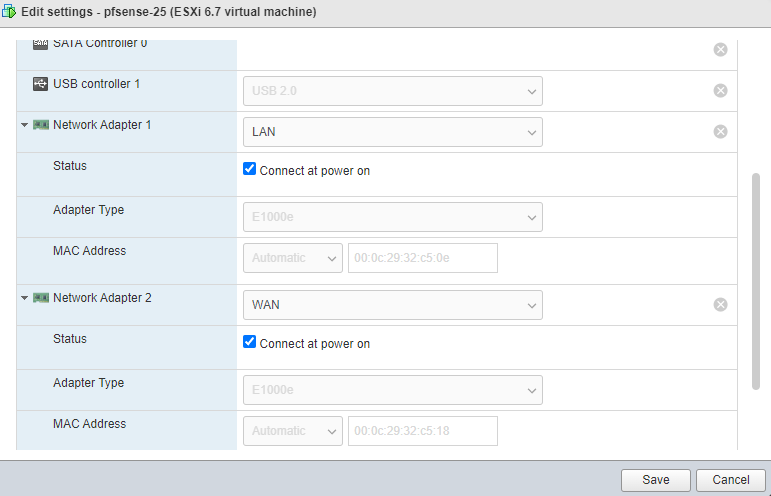771x496 pixels.
Task: Open the LAN network dropdown
Action: pyautogui.click(x=392, y=132)
